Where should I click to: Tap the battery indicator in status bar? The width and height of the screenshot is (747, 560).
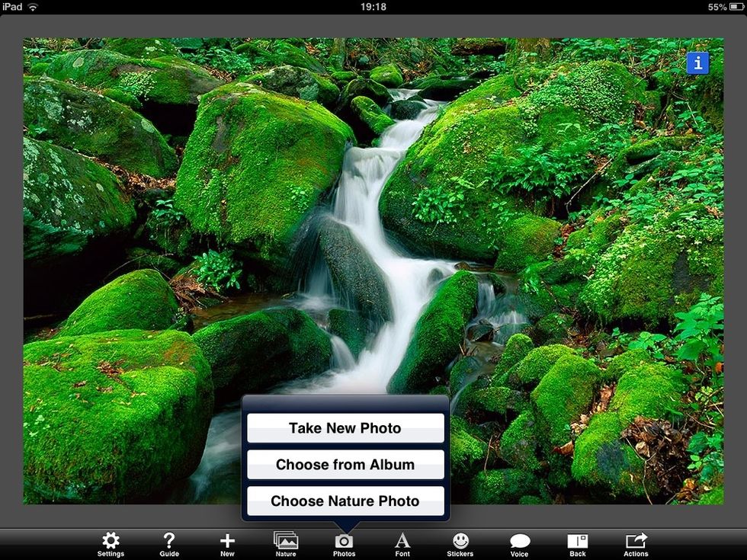(x=736, y=7)
